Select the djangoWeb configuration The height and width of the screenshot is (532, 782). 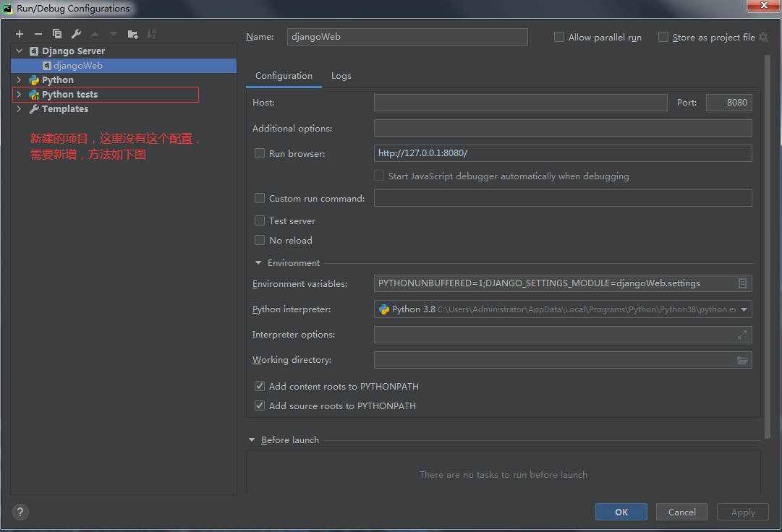tap(124, 65)
